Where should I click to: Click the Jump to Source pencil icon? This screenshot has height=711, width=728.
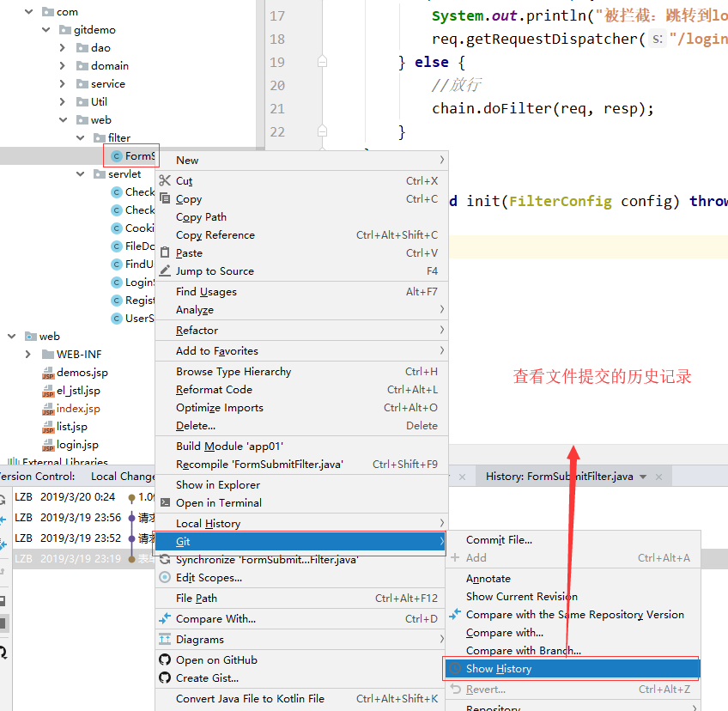tap(166, 270)
